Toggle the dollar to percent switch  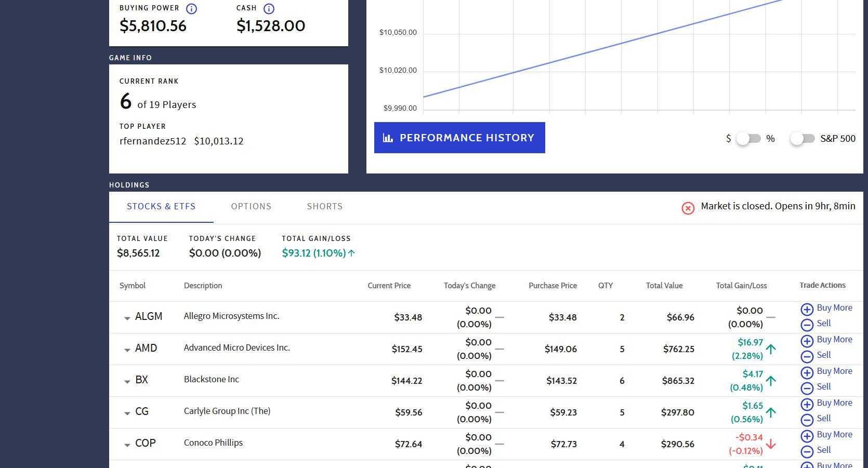click(x=749, y=139)
